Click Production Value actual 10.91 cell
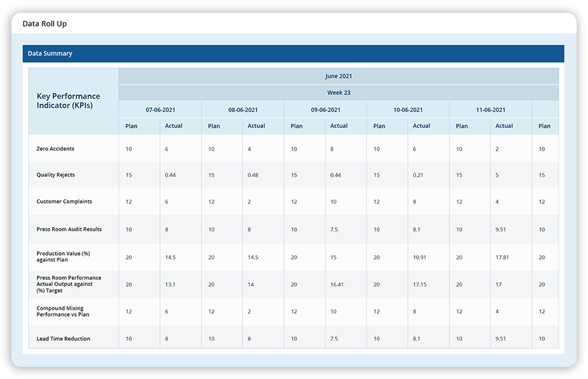The image size is (588, 379). point(419,258)
